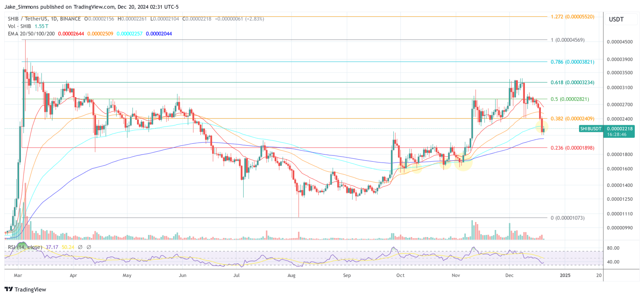Click the 1.272 Fibonacci extension label
644x297 pixels.
click(573, 17)
